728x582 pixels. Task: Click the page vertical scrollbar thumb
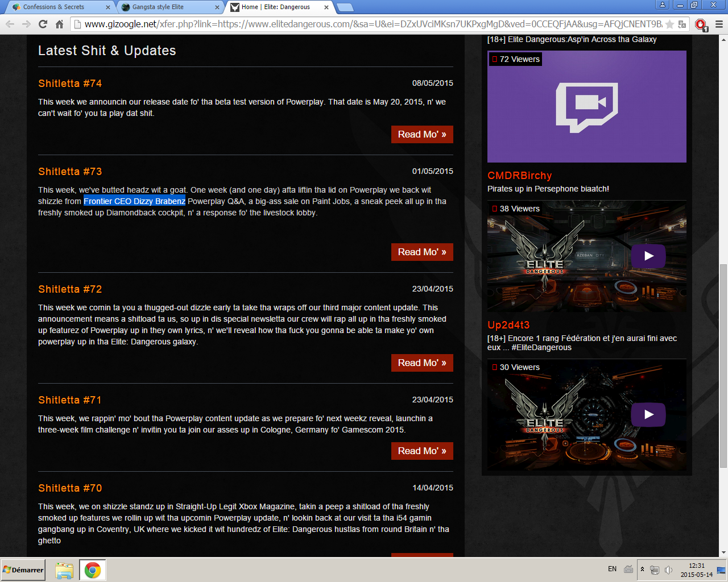(x=723, y=365)
